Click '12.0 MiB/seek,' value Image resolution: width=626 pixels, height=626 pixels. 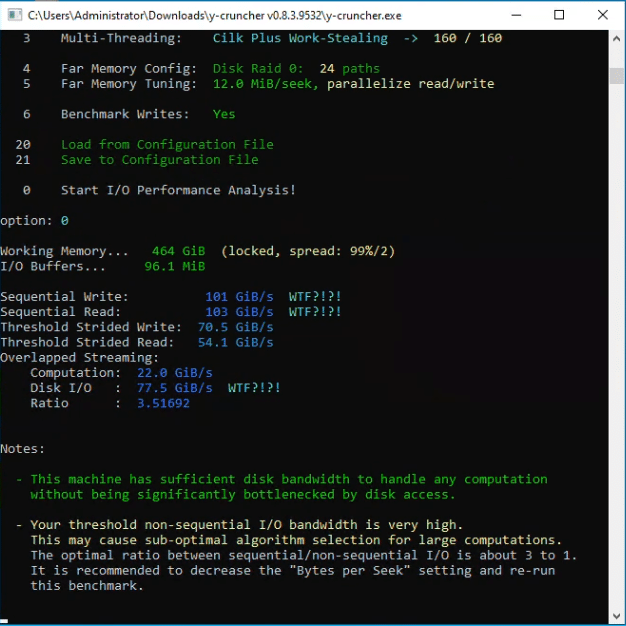(265, 84)
